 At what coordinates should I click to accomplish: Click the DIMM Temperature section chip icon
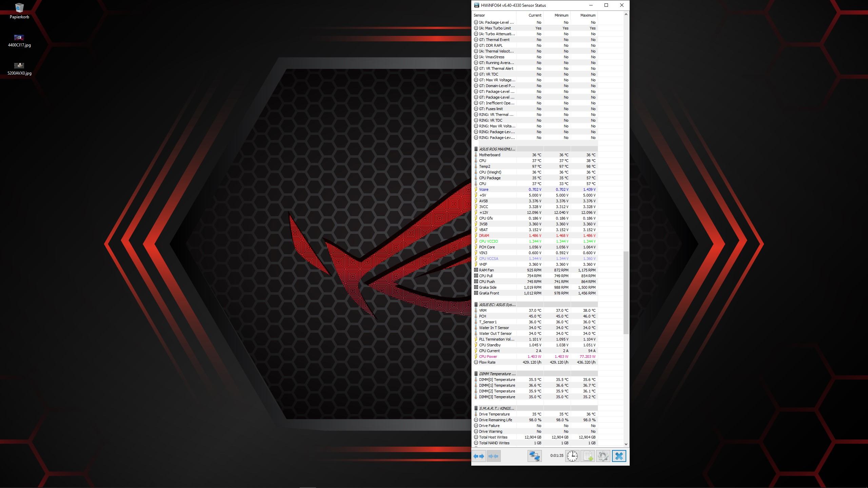pyautogui.click(x=476, y=374)
